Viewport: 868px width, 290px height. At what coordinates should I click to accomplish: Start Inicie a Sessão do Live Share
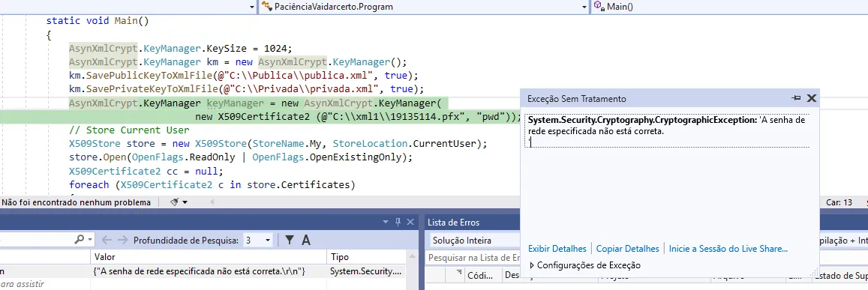[728, 249]
